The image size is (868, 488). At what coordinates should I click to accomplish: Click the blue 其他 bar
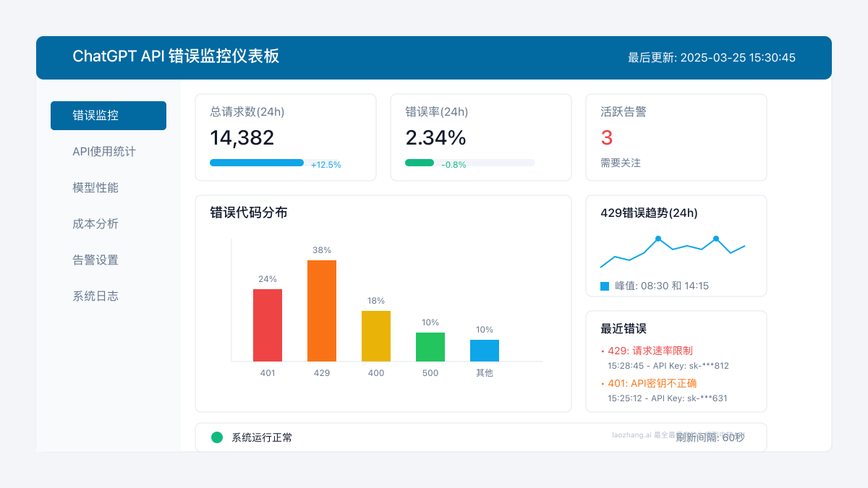485,351
